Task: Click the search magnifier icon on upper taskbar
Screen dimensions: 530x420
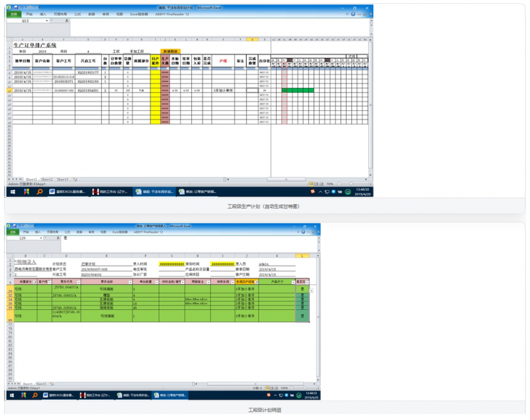Action: pyautogui.click(x=40, y=192)
